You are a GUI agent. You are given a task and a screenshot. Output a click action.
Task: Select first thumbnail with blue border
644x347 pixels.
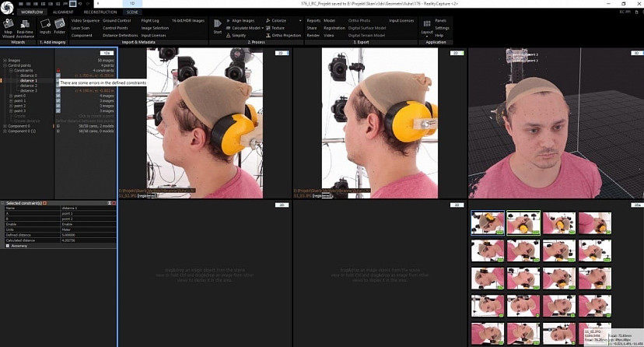[x=488, y=223]
